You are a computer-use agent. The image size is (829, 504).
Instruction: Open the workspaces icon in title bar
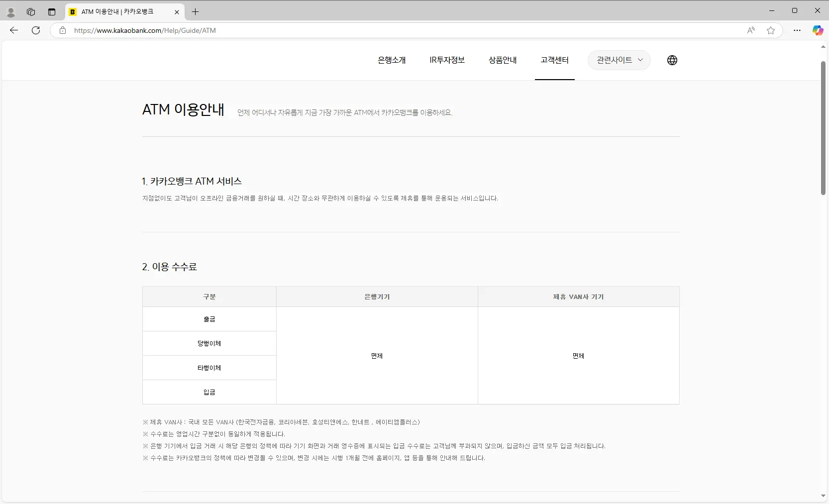point(31,12)
